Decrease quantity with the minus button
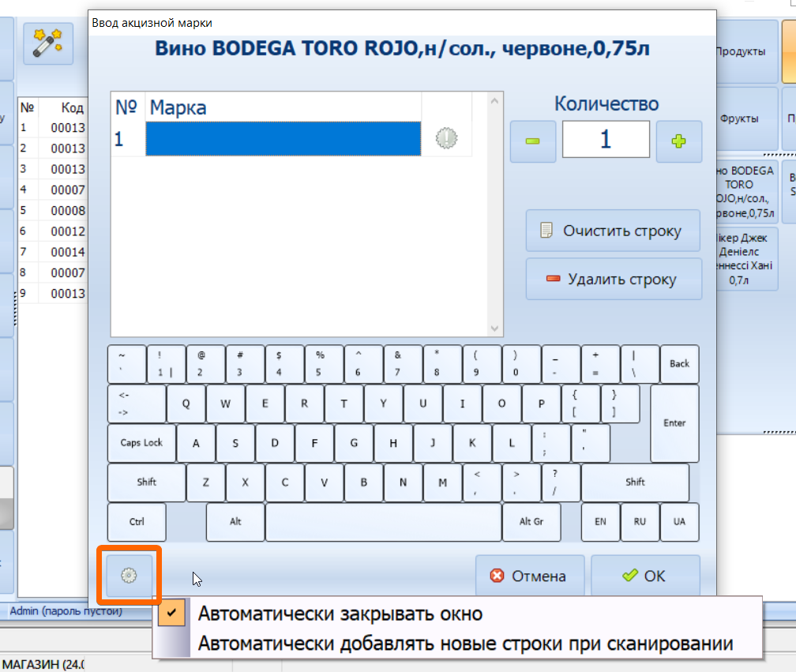 click(x=532, y=141)
